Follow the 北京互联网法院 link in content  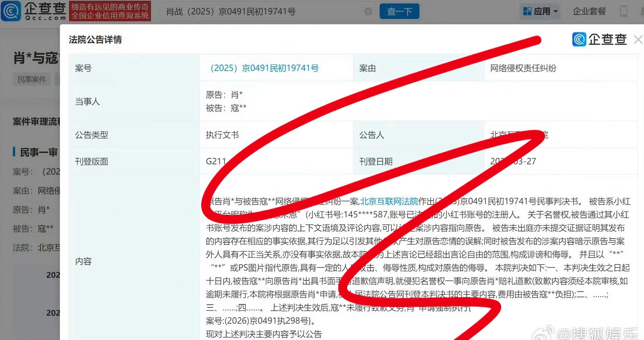pos(389,201)
